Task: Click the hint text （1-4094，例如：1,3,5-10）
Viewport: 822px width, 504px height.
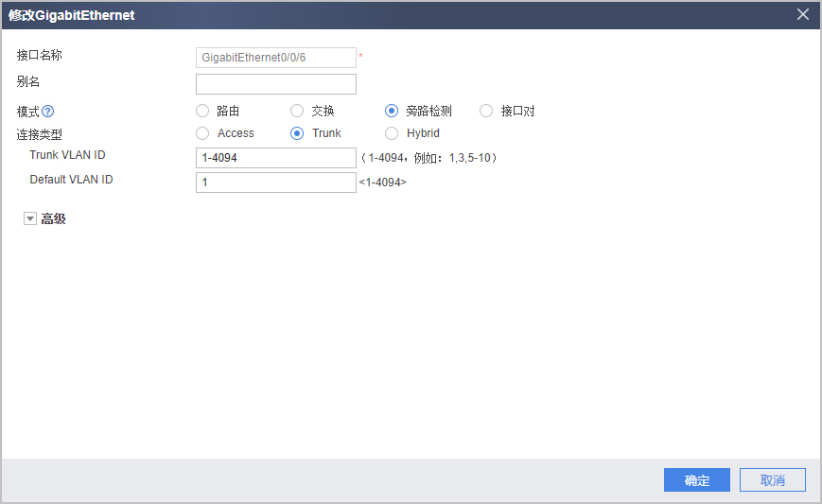Action: (x=428, y=158)
